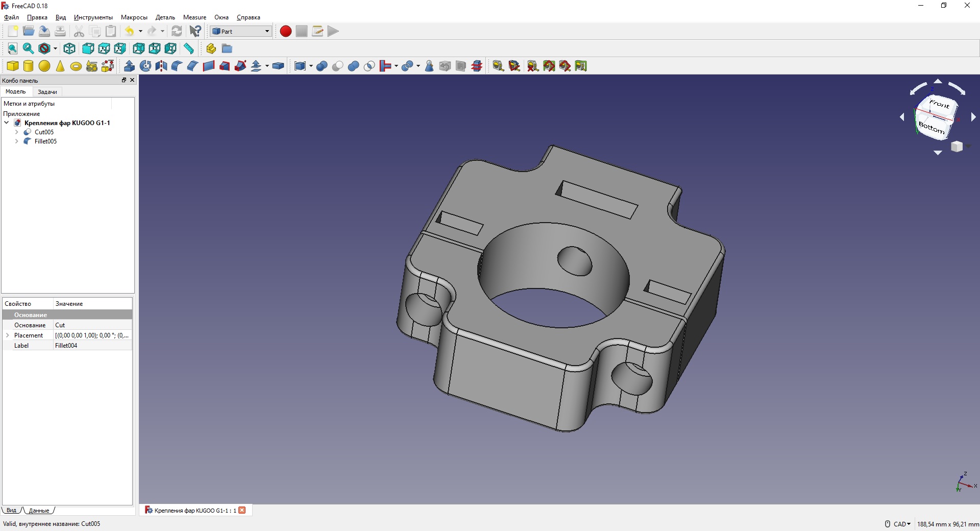Screen dimensions: 980x531
Task: Create a box primitive with the cube tool
Action: (13, 66)
